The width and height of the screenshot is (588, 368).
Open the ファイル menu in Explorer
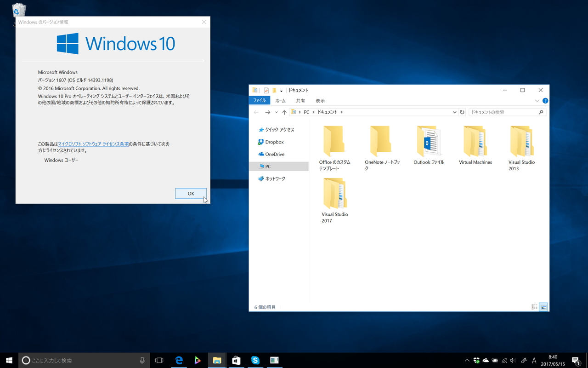pos(259,100)
